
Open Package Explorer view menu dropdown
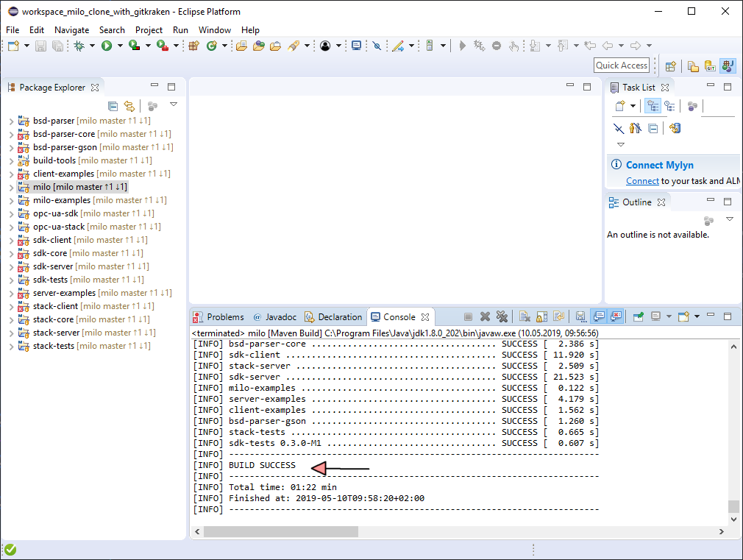tap(174, 105)
